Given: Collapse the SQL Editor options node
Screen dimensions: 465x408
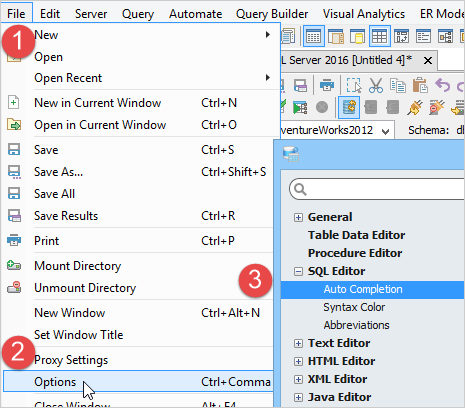Looking at the screenshot, I should (298, 271).
